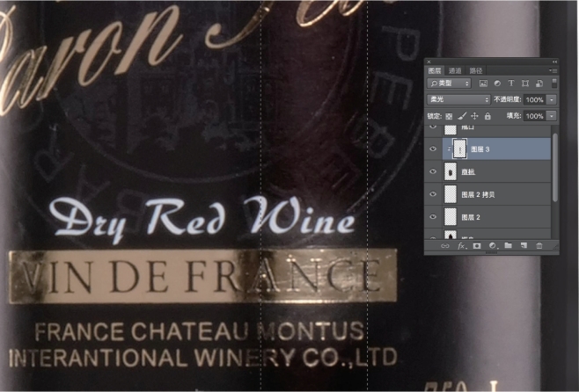The image size is (579, 392).
Task: Select the 图层 2 layer name
Action: [471, 217]
